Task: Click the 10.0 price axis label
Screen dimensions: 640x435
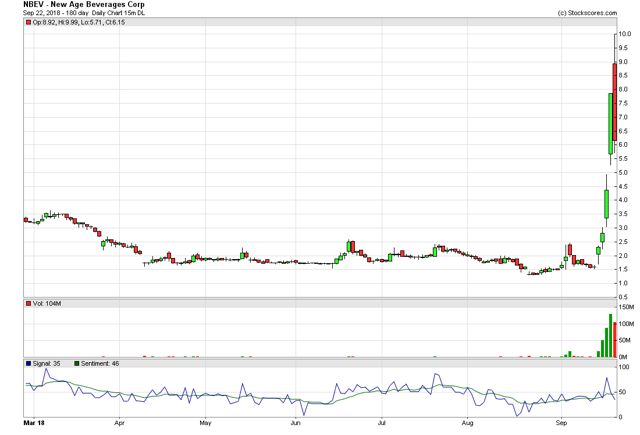Action: (x=625, y=34)
